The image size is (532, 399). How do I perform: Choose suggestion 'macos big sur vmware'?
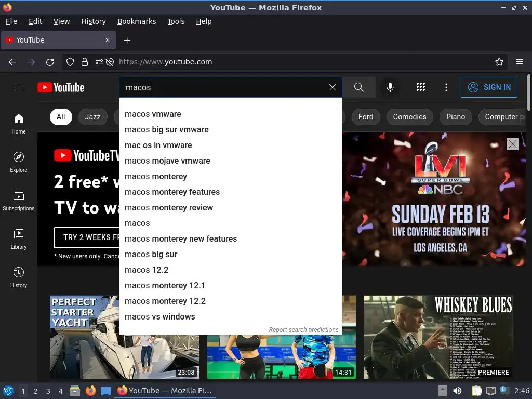tap(230, 129)
